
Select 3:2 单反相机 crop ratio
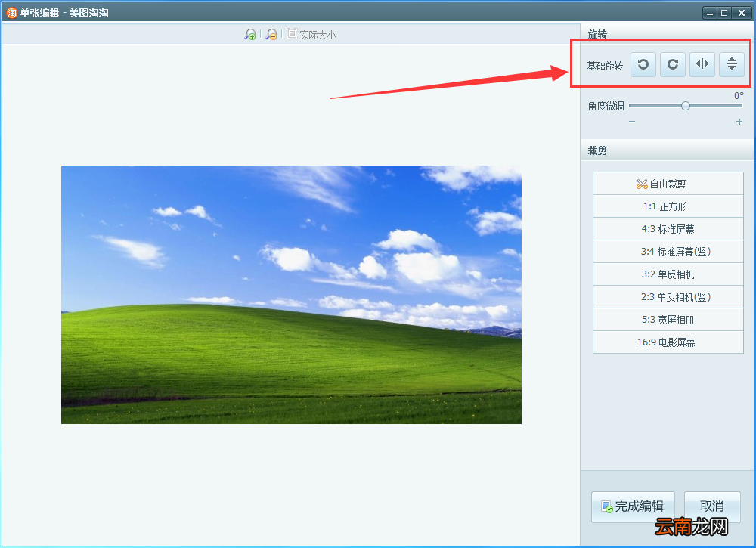coord(668,274)
